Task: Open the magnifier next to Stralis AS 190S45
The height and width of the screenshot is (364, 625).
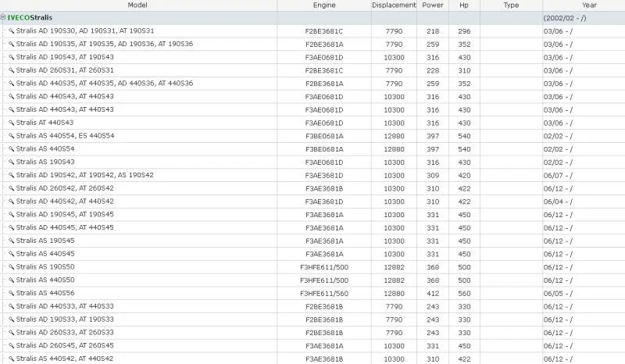Action: tap(11, 241)
